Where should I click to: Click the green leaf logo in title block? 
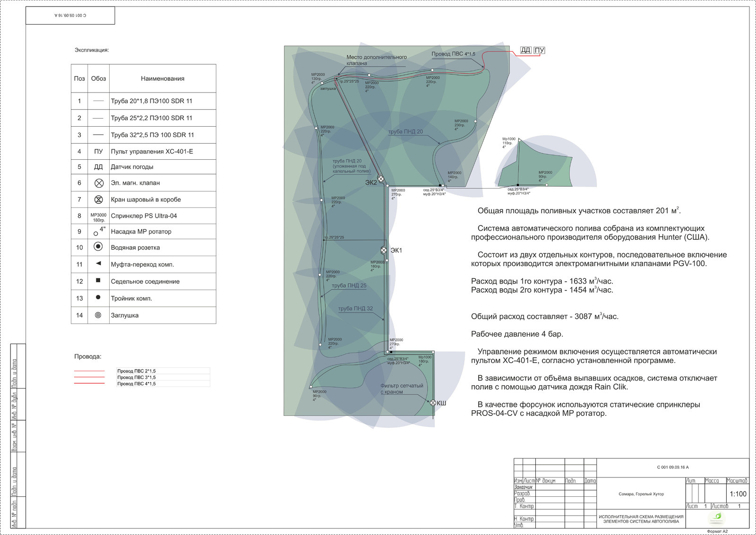(717, 517)
